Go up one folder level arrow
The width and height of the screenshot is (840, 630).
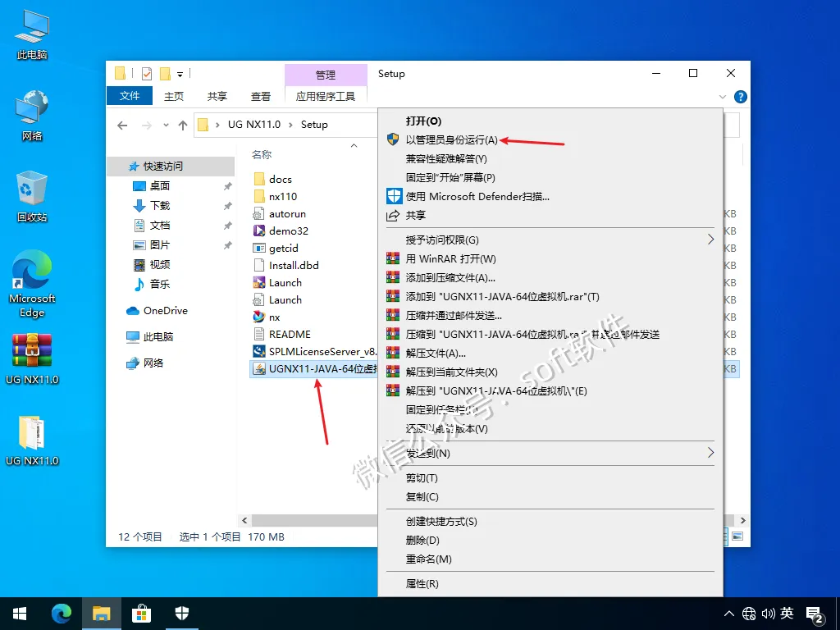tap(183, 126)
